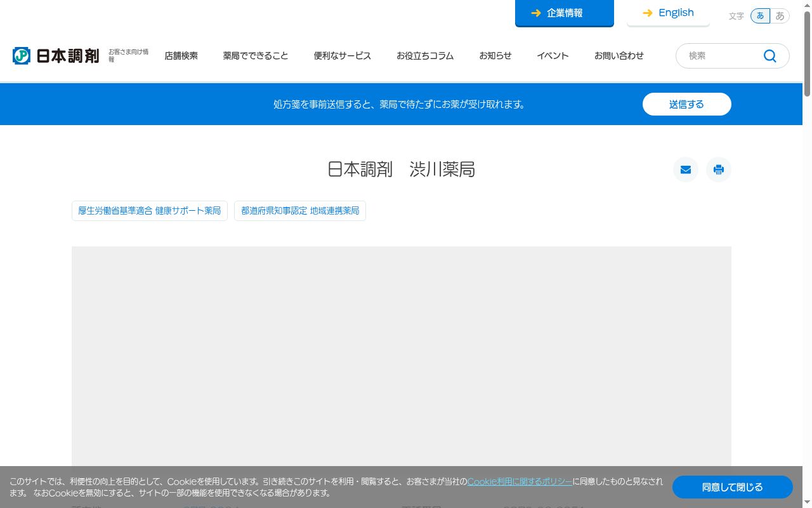Screen dimensions: 812x508
Task: Click the 健康サポート薬局 tag
Action: (x=150, y=211)
